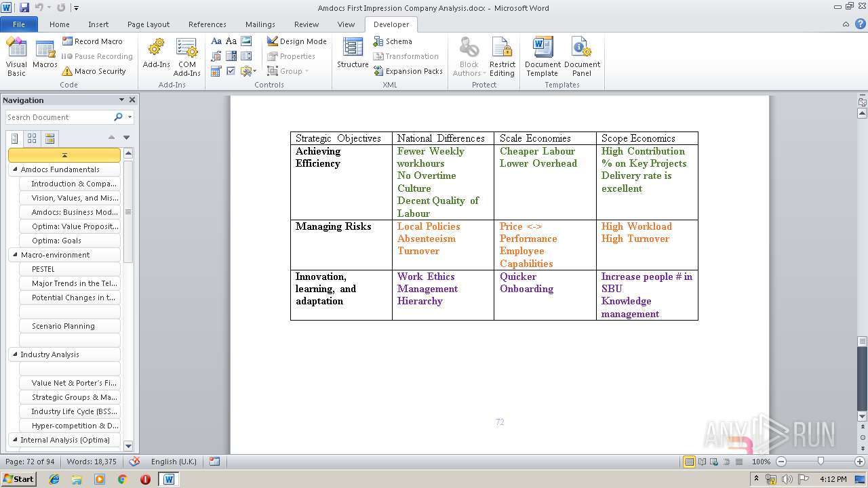The image size is (868, 488).
Task: Insert Check Box content control
Action: click(x=231, y=71)
